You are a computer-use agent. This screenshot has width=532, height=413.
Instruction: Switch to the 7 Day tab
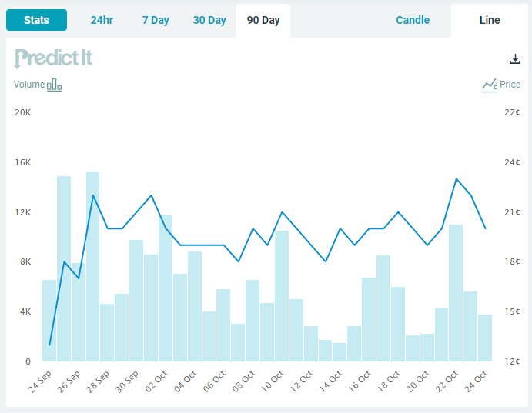[156, 20]
